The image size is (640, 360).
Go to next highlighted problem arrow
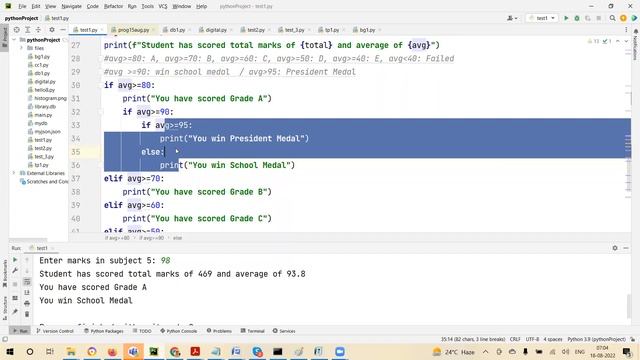click(x=626, y=41)
